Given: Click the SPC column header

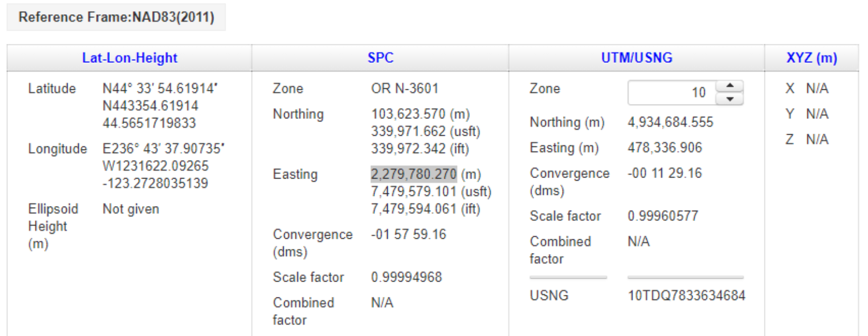Looking at the screenshot, I should tap(382, 58).
